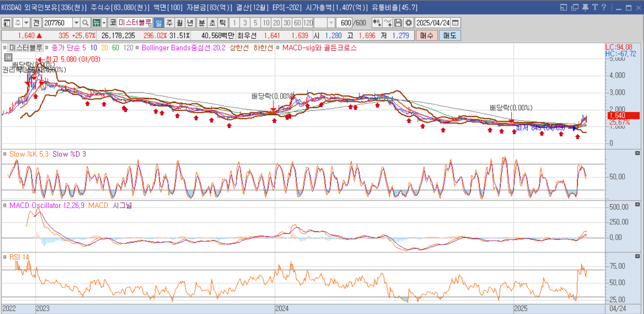The height and width of the screenshot is (314, 644).
Task: Click interval button 60
Action: coord(297,23)
